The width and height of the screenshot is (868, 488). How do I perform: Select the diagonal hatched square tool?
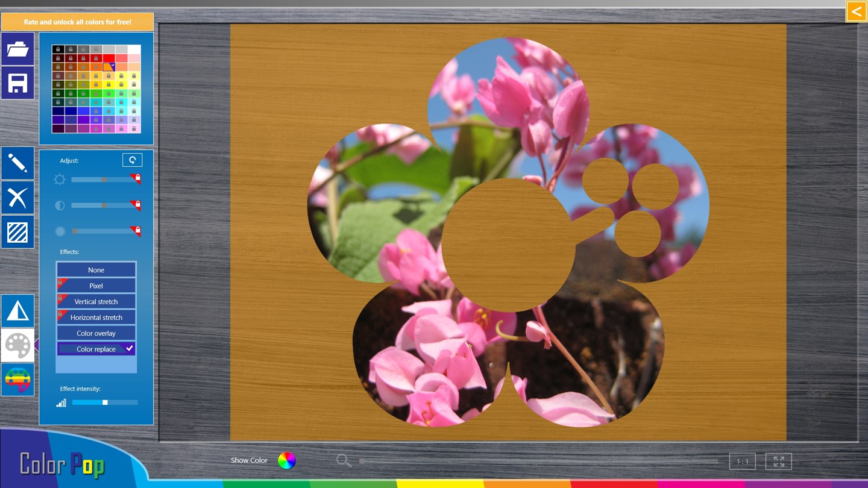tap(17, 232)
